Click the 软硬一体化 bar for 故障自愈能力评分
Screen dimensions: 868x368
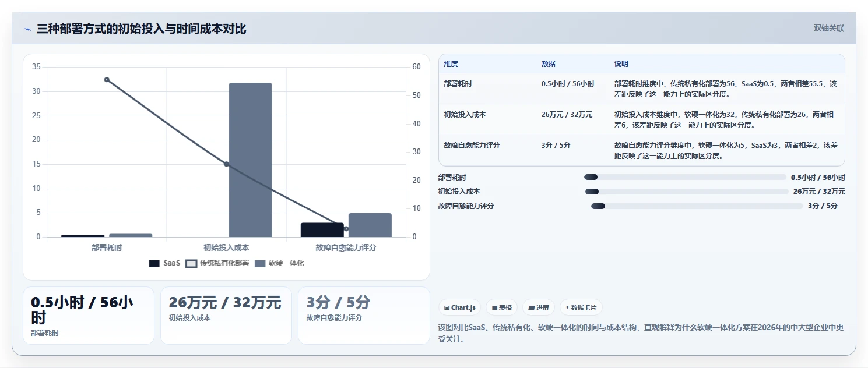(x=370, y=225)
